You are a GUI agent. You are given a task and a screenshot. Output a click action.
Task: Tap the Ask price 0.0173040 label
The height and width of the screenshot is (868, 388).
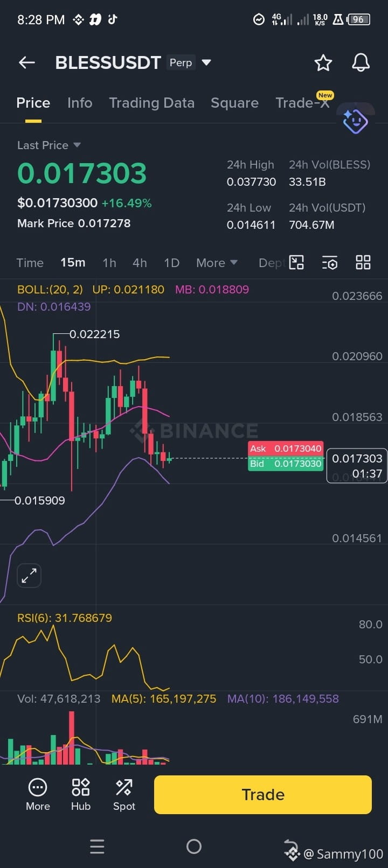pyautogui.click(x=286, y=449)
